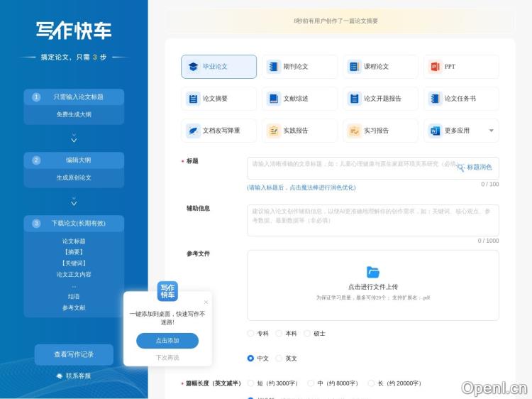Click 请输入标题后 hint text
The width and height of the screenshot is (532, 399).
coord(301,187)
